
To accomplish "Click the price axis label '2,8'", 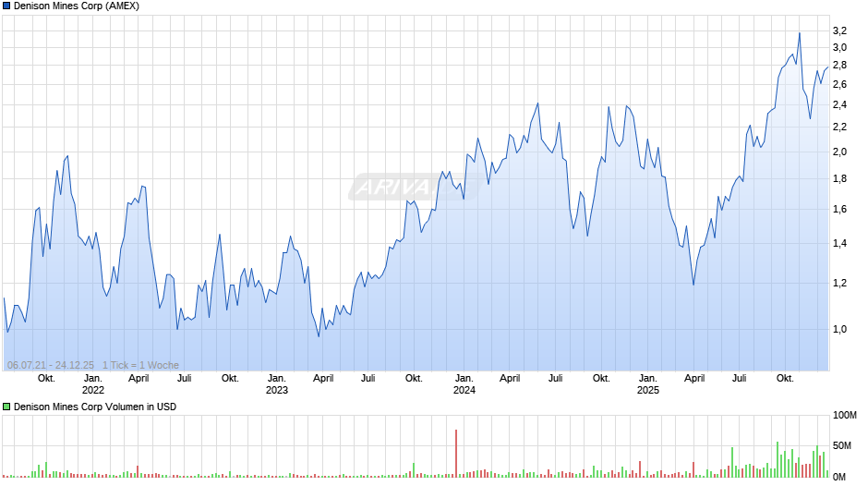I will point(839,66).
